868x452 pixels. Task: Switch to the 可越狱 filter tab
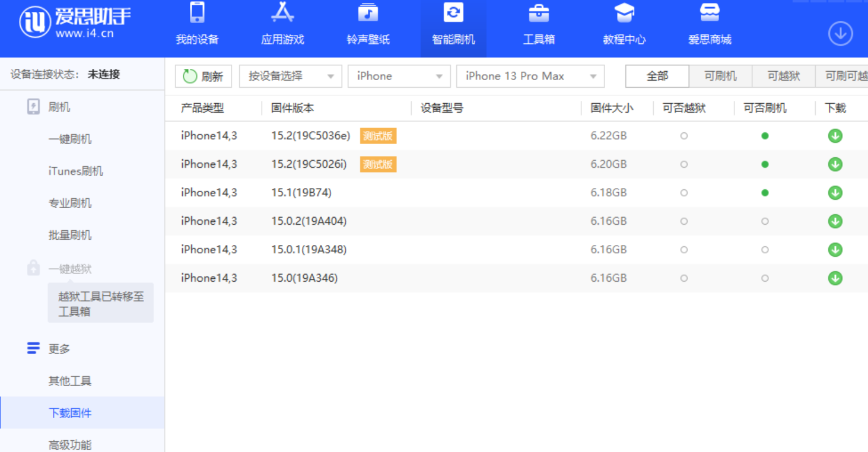click(783, 76)
